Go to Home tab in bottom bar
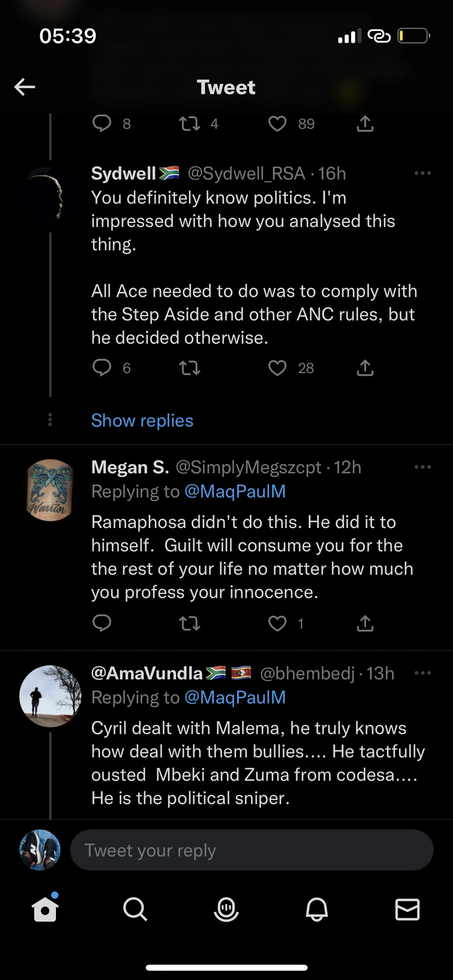This screenshot has width=453, height=980. click(x=45, y=909)
